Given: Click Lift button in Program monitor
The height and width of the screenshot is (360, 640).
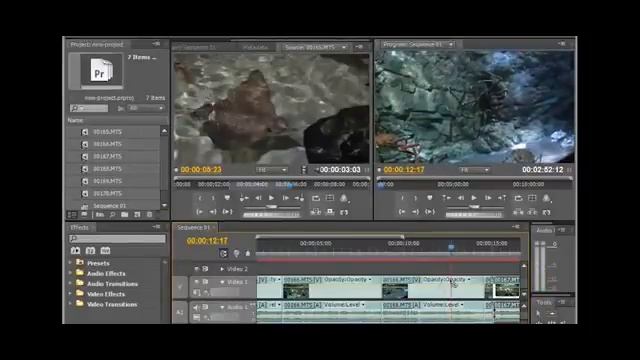Looking at the screenshot, I should click(518, 212).
